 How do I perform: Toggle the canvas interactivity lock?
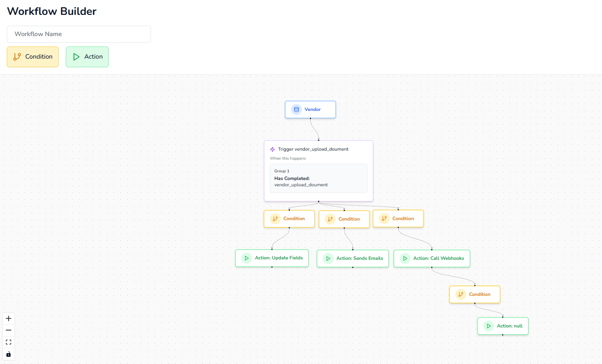pyautogui.click(x=8, y=354)
